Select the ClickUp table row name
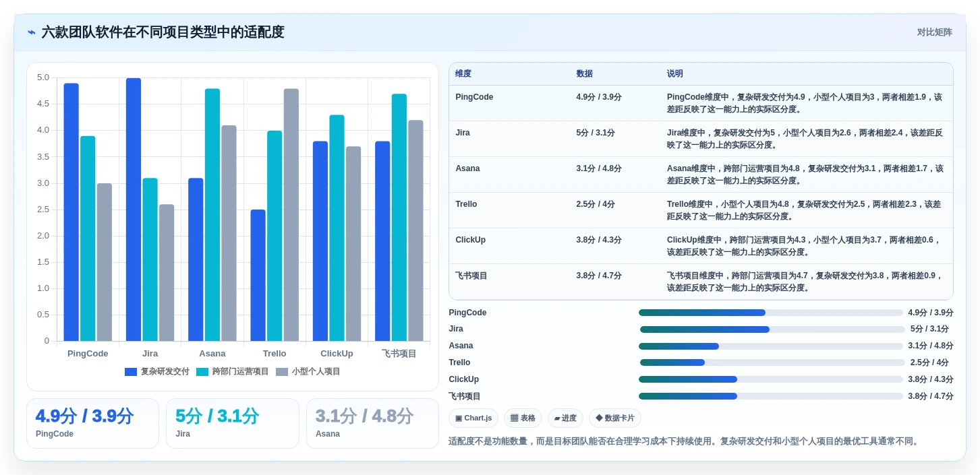The image size is (980, 475). click(x=470, y=240)
